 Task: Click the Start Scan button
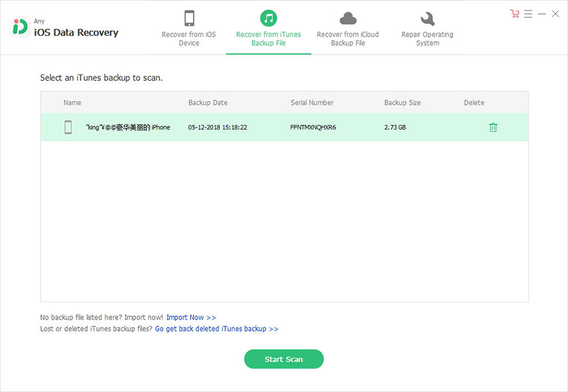click(284, 359)
